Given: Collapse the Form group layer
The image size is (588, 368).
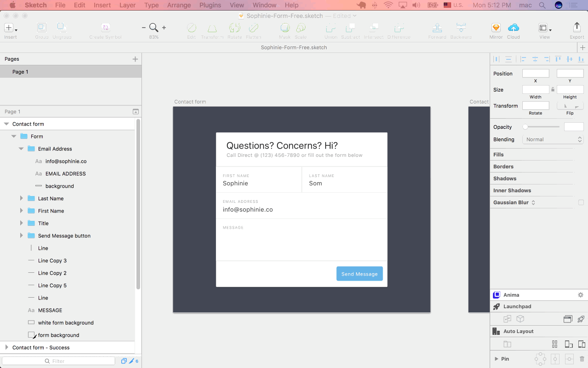Looking at the screenshot, I should [14, 136].
